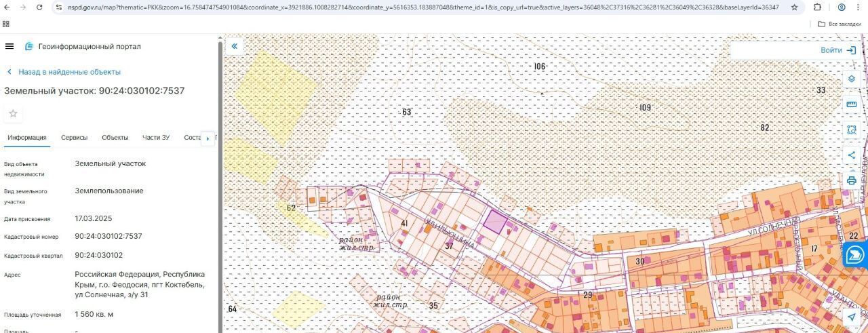The width and height of the screenshot is (868, 333).
Task: Open the browser apps grid shortcut
Action: 6,24
